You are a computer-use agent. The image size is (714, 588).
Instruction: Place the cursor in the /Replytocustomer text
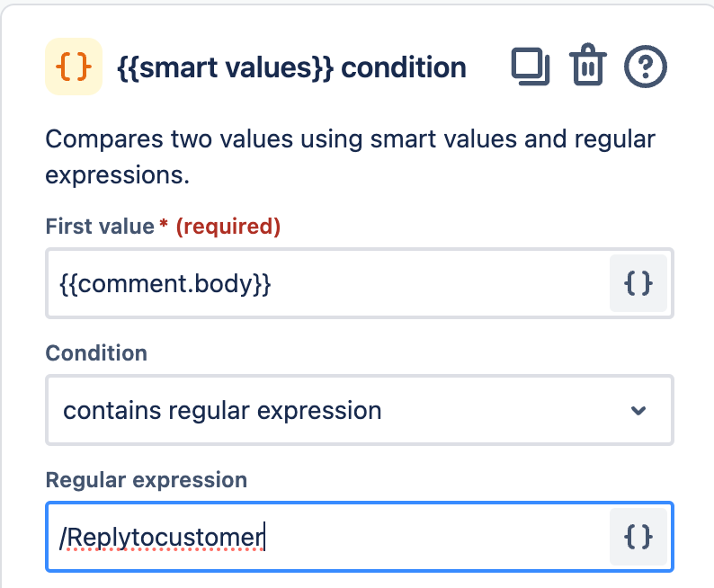[x=162, y=538]
